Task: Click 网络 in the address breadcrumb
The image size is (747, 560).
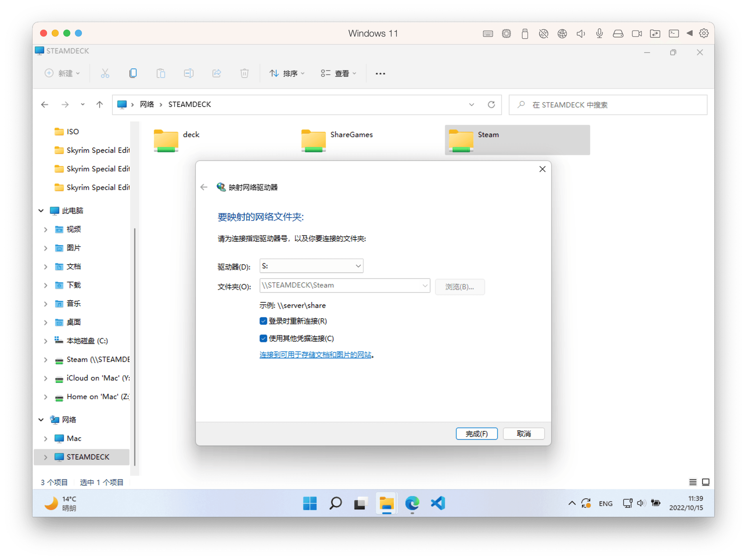Action: [147, 105]
